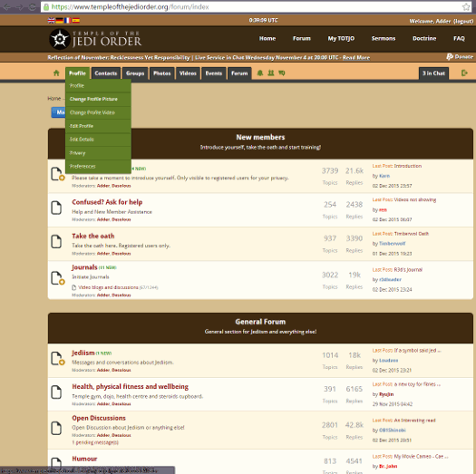The image size is (476, 474).
Task: Click the friend requests people icon
Action: (271, 73)
